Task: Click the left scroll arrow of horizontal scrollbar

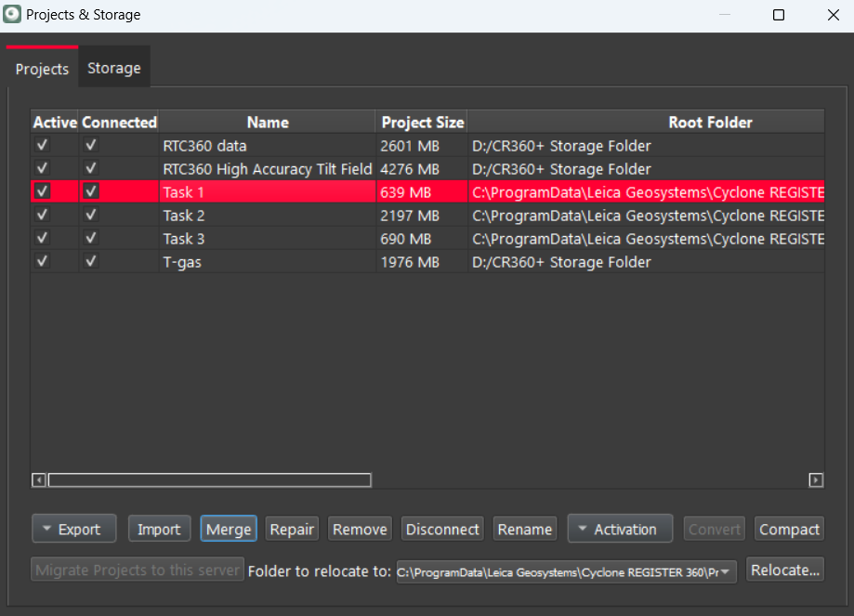Action: [x=39, y=480]
